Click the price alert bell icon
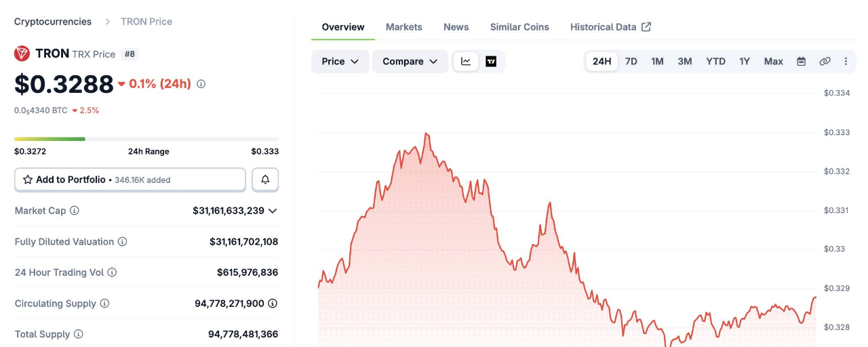Viewport: 868px width, 347px height. tap(265, 180)
